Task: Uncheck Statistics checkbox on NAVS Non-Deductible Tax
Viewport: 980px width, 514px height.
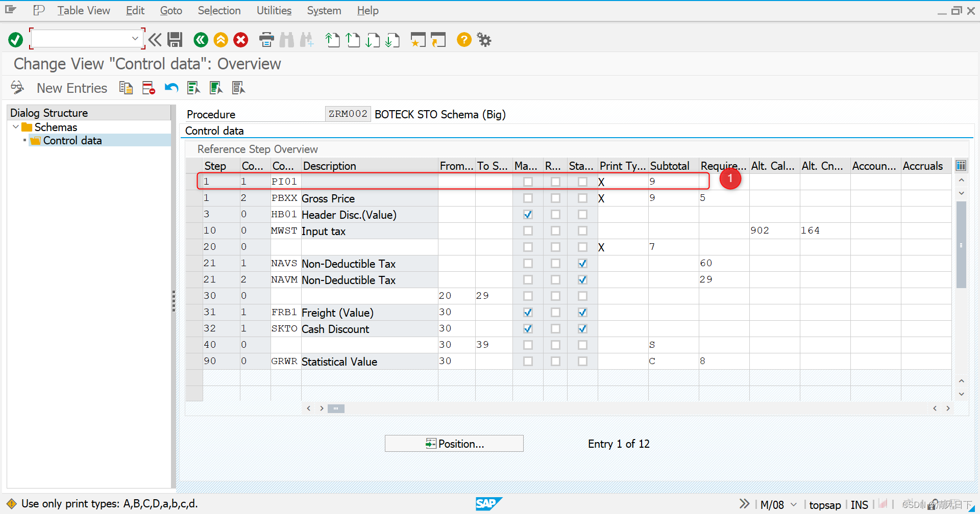Action: pos(582,263)
